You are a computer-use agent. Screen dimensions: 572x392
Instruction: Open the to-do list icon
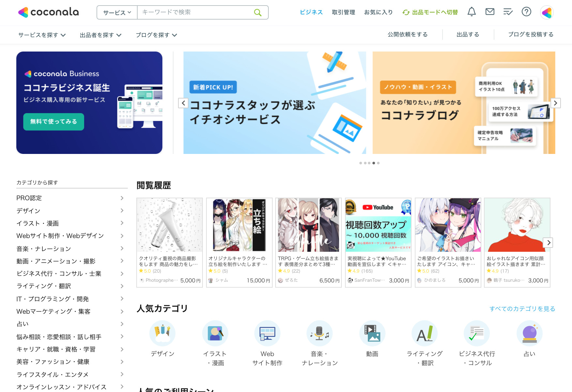click(x=508, y=12)
